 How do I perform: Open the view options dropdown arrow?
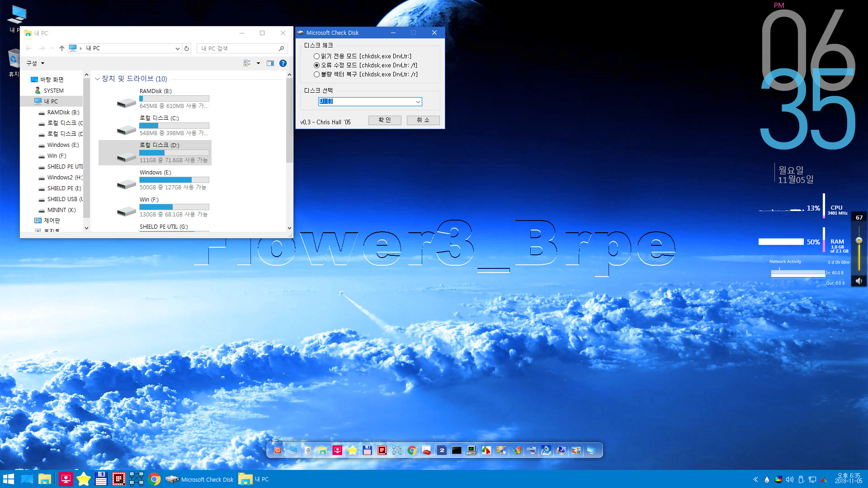coord(258,63)
